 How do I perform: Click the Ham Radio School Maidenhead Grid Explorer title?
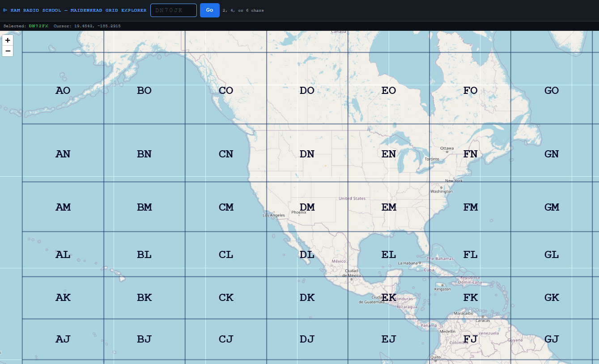tap(75, 10)
